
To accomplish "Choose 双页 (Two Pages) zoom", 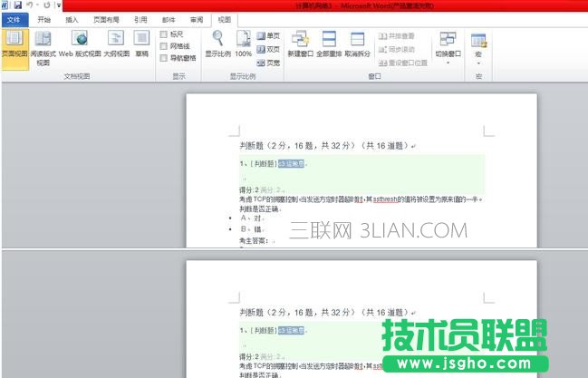I will (x=268, y=49).
